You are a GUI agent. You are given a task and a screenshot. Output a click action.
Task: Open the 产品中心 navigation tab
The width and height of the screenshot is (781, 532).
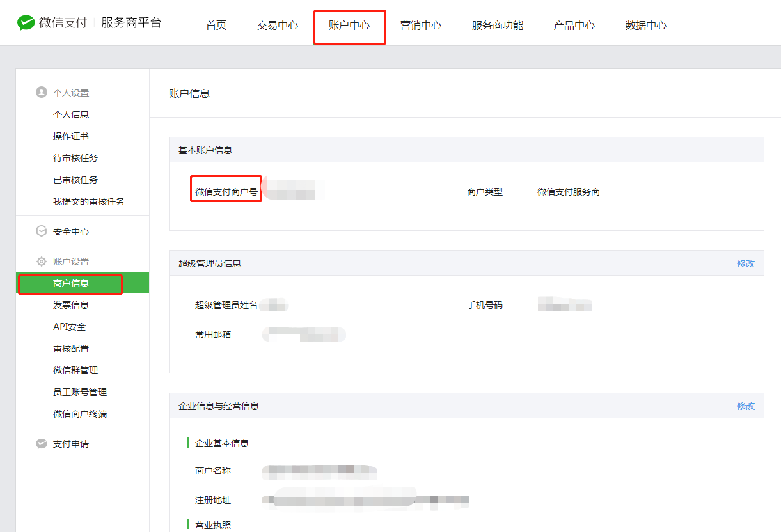pyautogui.click(x=574, y=26)
